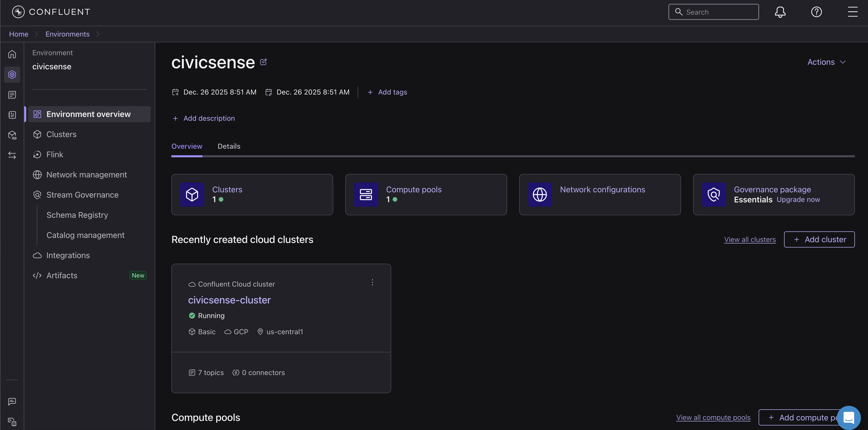This screenshot has height=430, width=868.
Task: Click the Clusters cube card icon
Action: (x=192, y=194)
